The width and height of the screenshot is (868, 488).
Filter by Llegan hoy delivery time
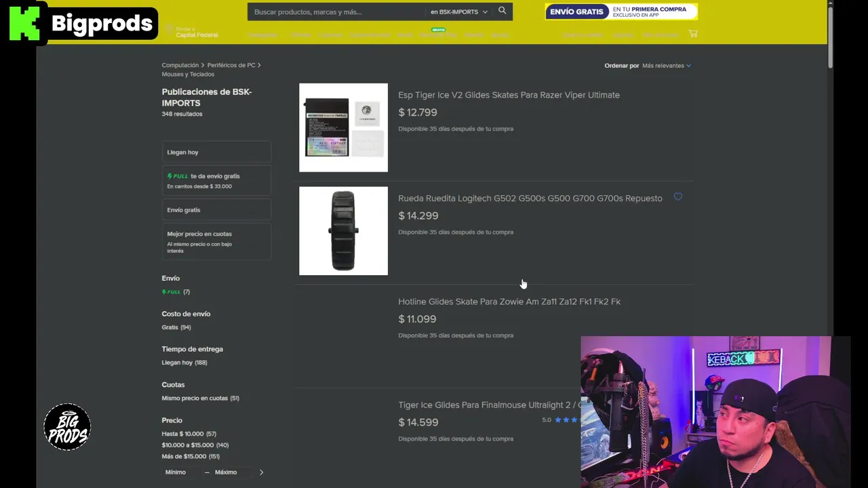tap(184, 363)
